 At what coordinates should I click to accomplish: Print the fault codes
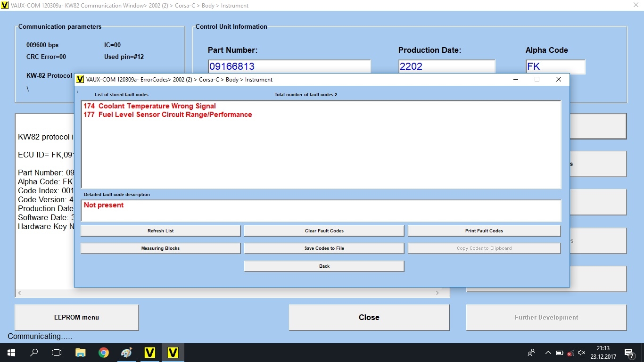point(484,230)
